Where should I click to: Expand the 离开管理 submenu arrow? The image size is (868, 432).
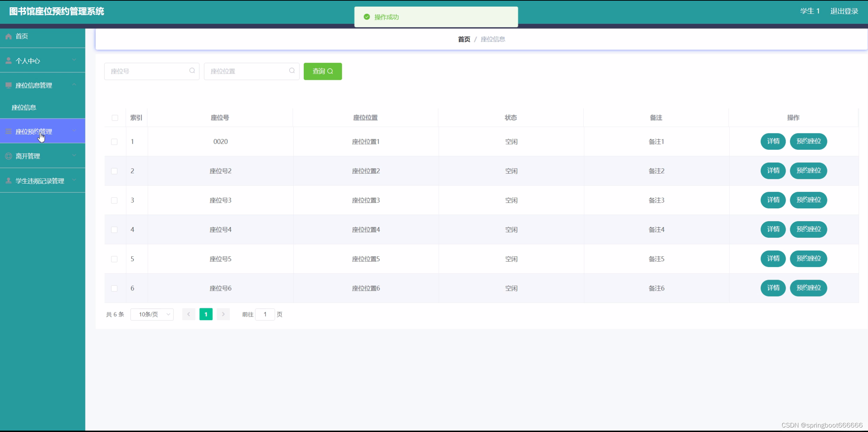tap(74, 155)
